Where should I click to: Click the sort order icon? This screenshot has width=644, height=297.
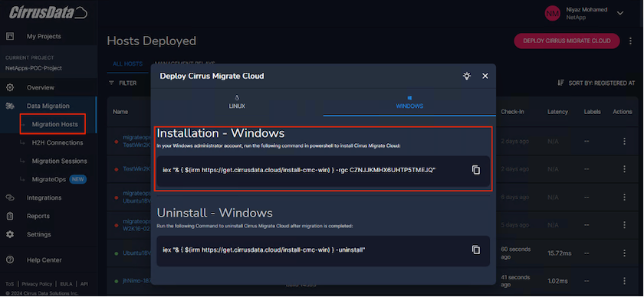[x=560, y=83]
